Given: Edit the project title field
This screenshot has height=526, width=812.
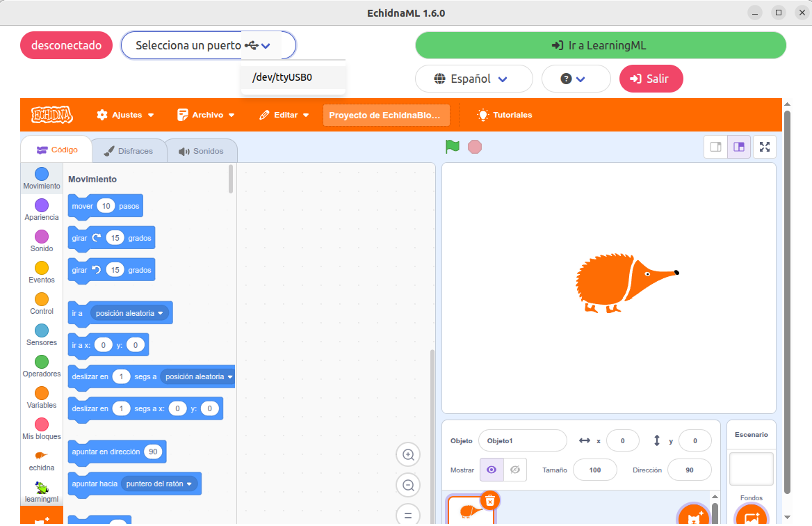Looking at the screenshot, I should [x=386, y=115].
